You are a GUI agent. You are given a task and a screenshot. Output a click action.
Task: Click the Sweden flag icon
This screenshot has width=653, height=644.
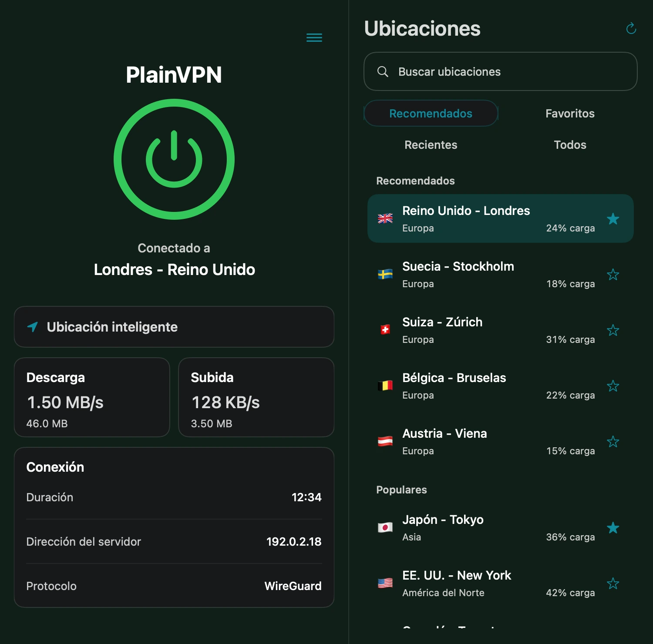coord(385,274)
